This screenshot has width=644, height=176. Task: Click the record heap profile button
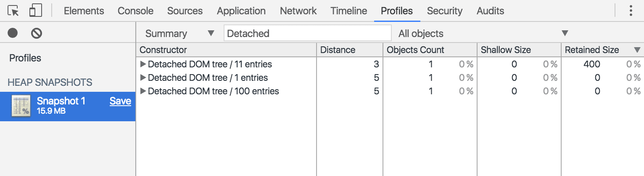click(x=13, y=33)
